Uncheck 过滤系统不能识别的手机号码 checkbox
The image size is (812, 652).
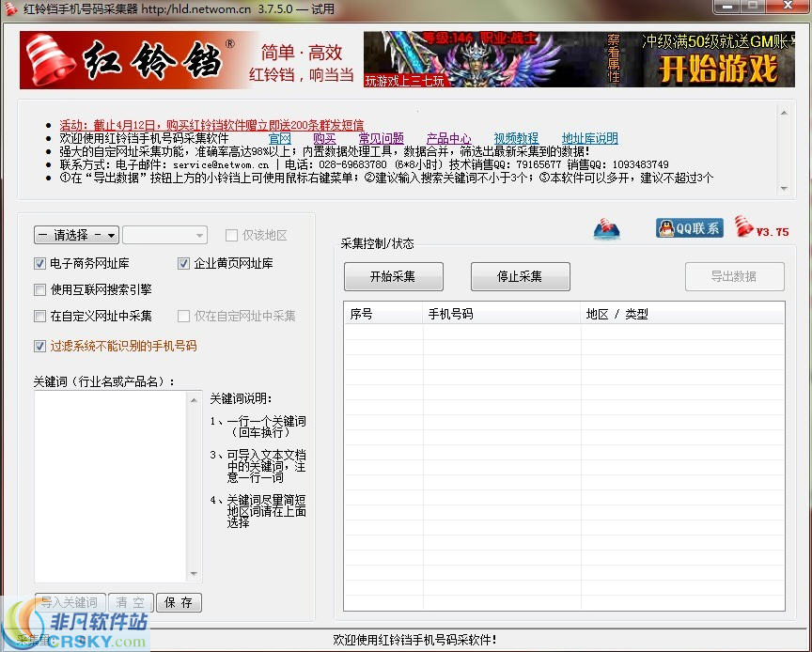click(x=39, y=346)
